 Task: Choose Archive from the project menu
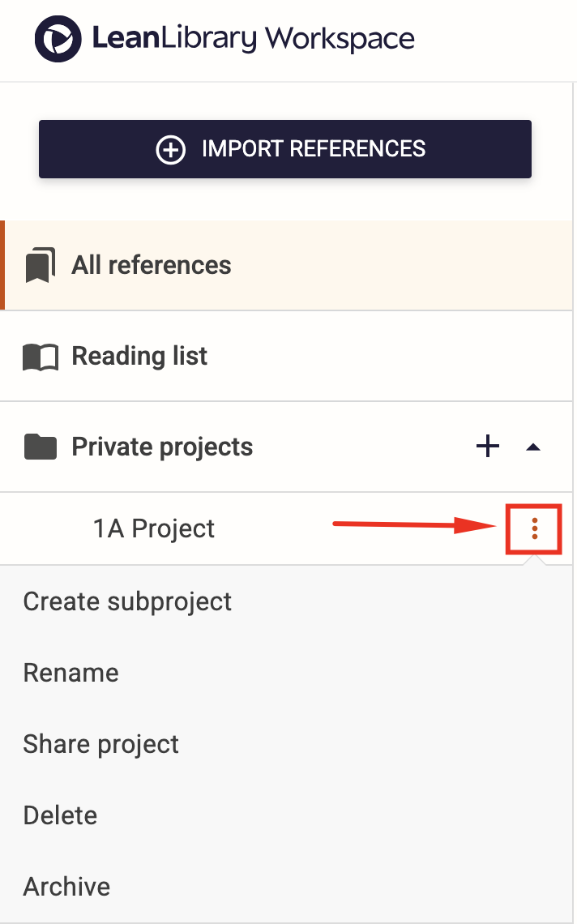point(66,887)
